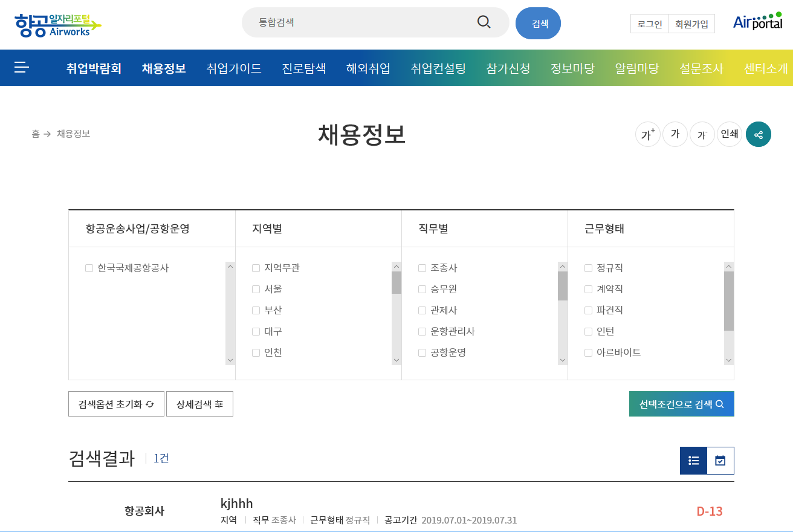Check the 인천 region checkbox

256,352
